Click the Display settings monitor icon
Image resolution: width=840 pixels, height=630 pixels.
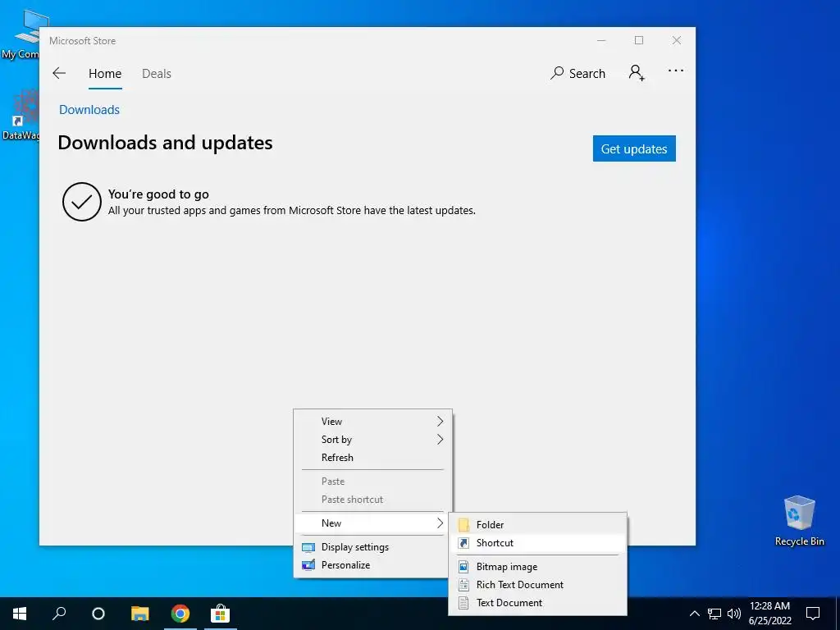pyautogui.click(x=308, y=547)
